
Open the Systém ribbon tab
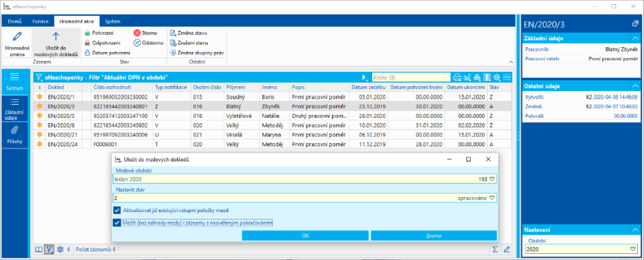pyautogui.click(x=113, y=21)
